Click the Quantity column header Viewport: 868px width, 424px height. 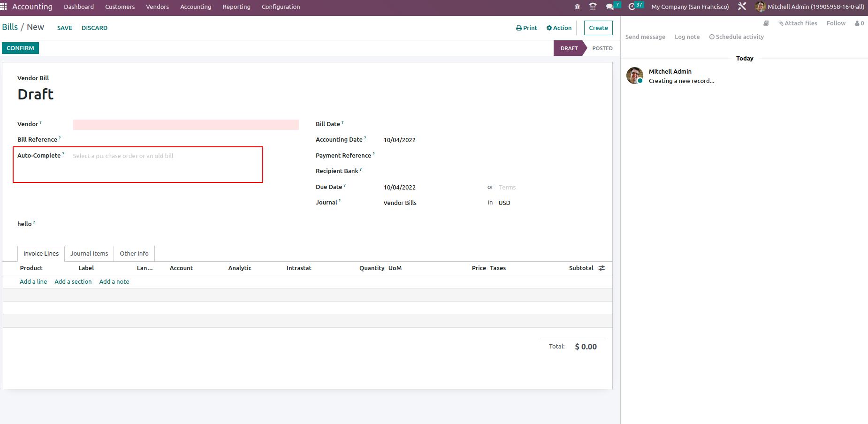pyautogui.click(x=372, y=268)
